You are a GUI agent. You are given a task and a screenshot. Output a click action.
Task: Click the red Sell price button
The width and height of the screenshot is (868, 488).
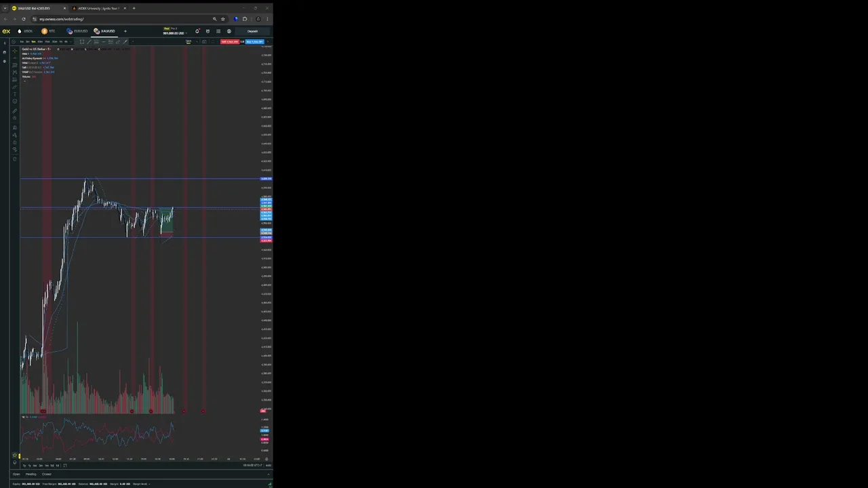230,42
